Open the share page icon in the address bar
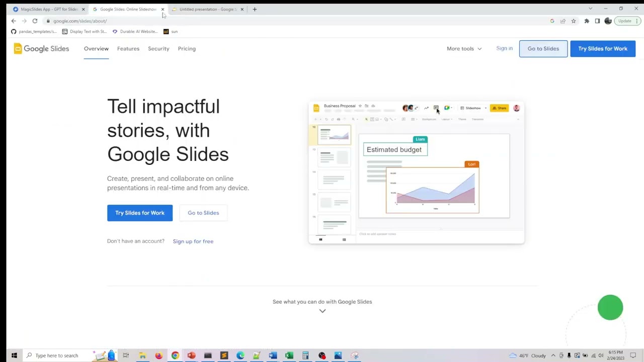The image size is (644, 362). tap(563, 21)
